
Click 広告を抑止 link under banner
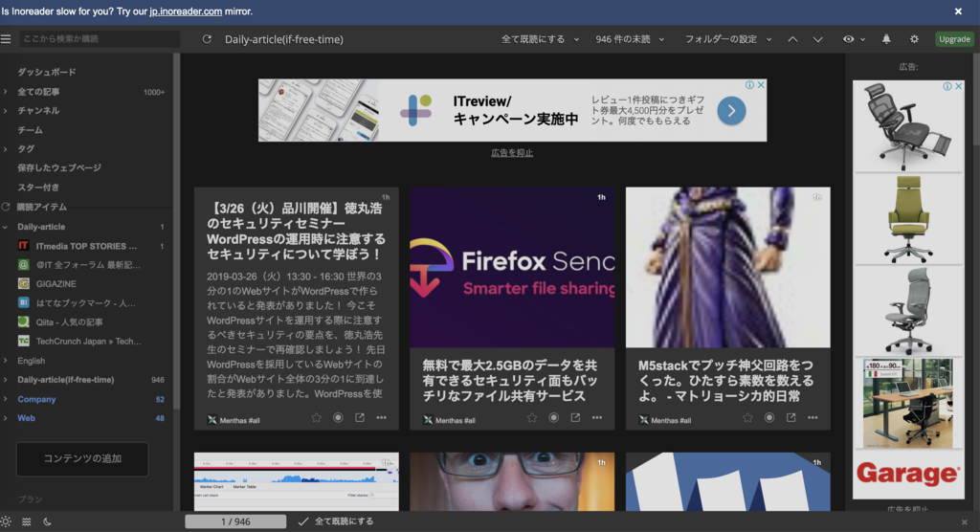pos(512,152)
